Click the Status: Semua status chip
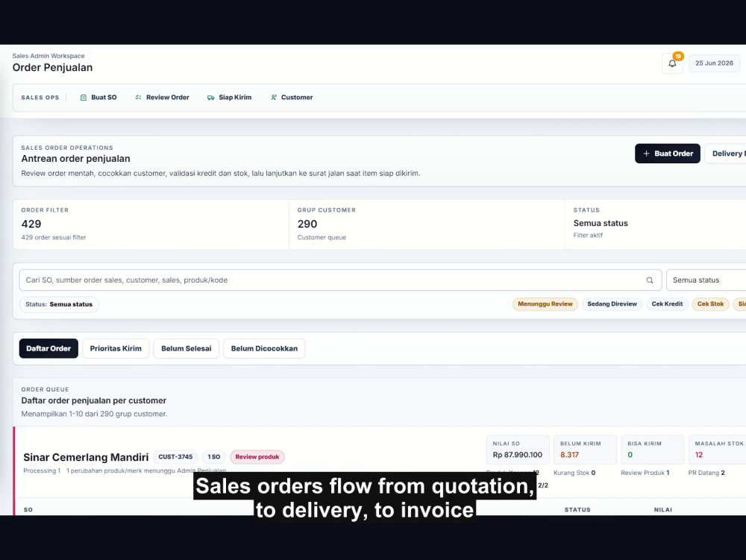 tap(59, 304)
